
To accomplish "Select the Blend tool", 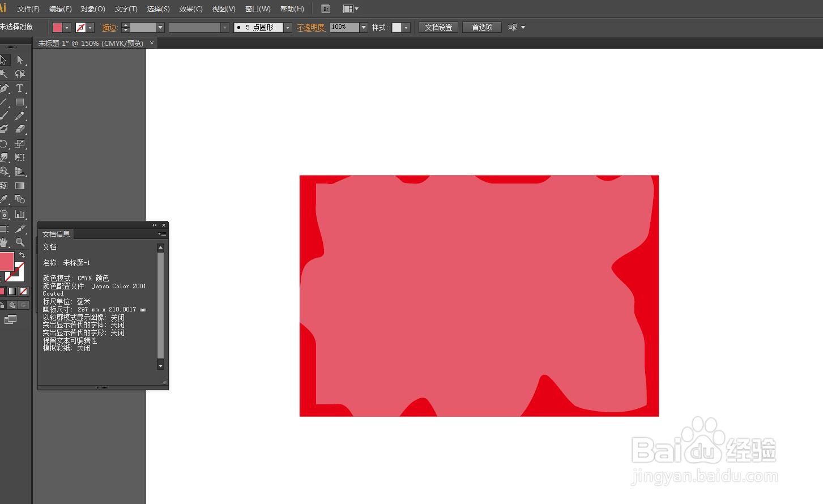I will click(x=20, y=199).
